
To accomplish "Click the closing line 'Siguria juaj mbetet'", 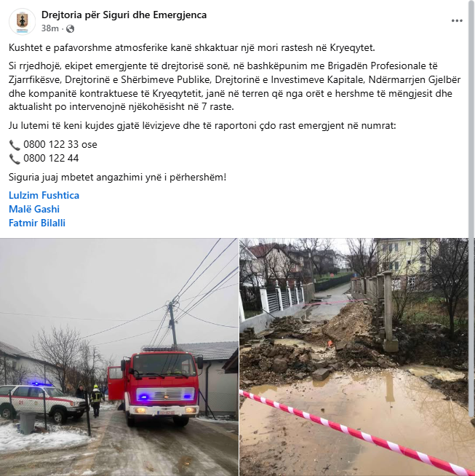I will tap(117, 177).
